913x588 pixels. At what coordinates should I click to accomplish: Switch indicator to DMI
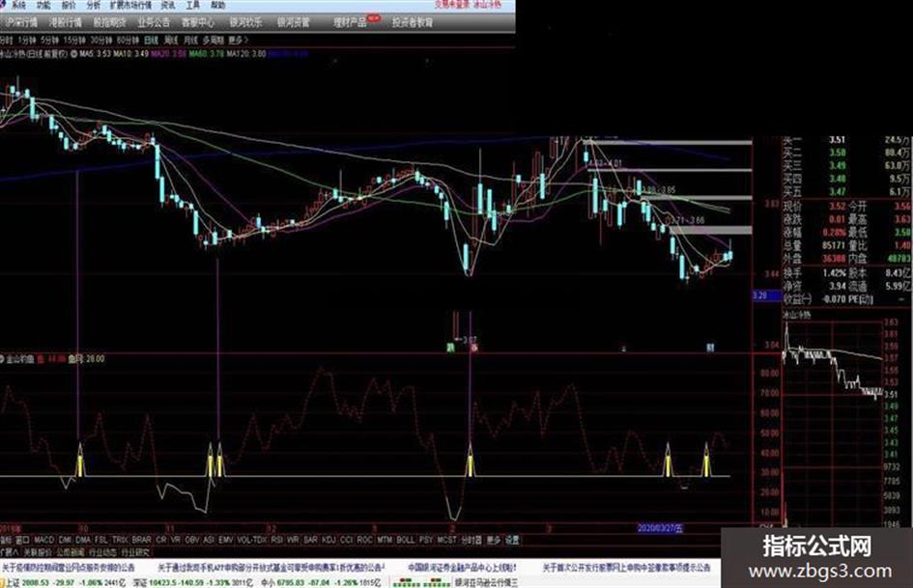click(x=66, y=541)
